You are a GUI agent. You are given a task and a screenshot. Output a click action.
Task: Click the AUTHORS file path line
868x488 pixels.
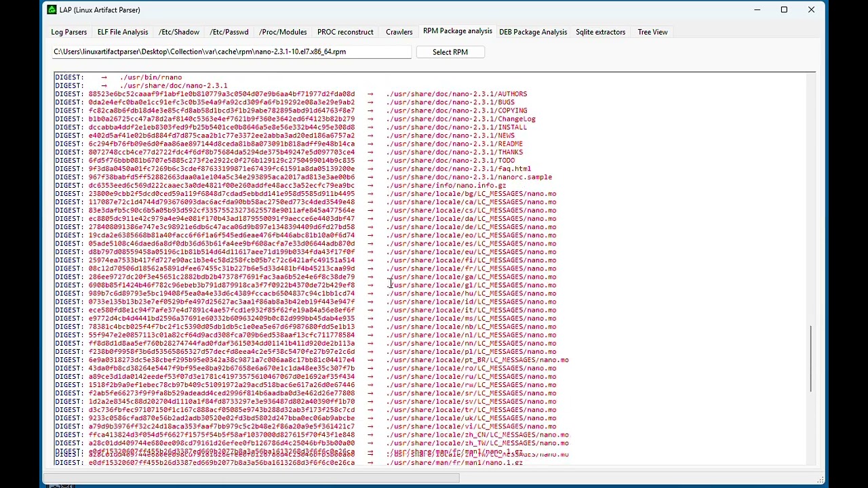pos(456,94)
